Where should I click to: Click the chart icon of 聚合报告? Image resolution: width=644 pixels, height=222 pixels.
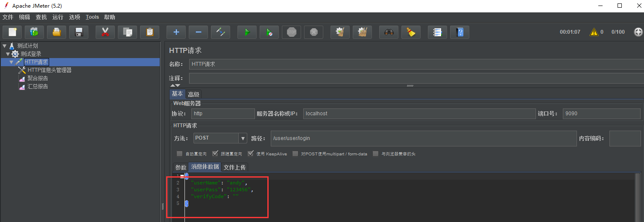[22, 79]
